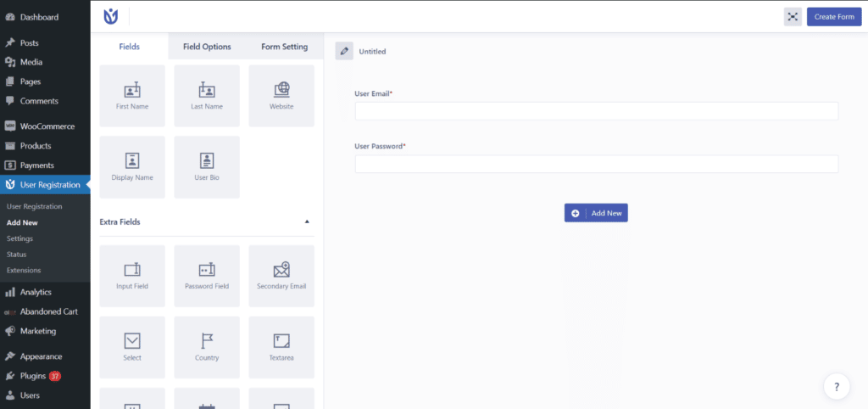Open the User Registration main menu item

45,184
